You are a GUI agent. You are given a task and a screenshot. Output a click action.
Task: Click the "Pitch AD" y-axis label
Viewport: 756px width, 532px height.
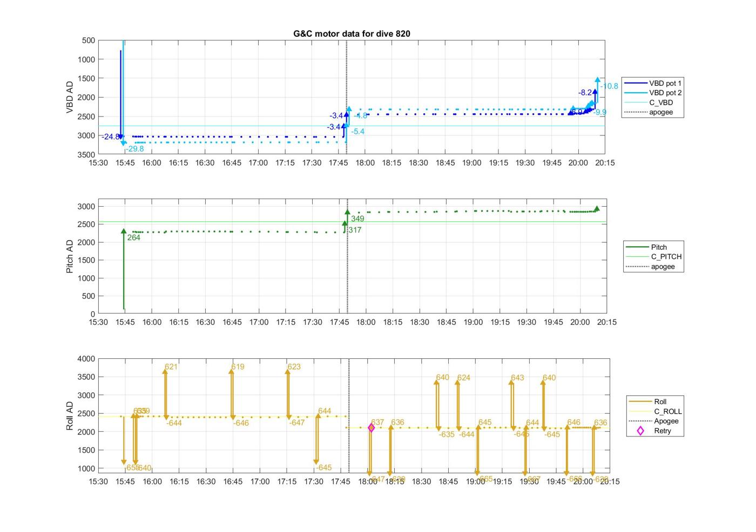[70, 257]
